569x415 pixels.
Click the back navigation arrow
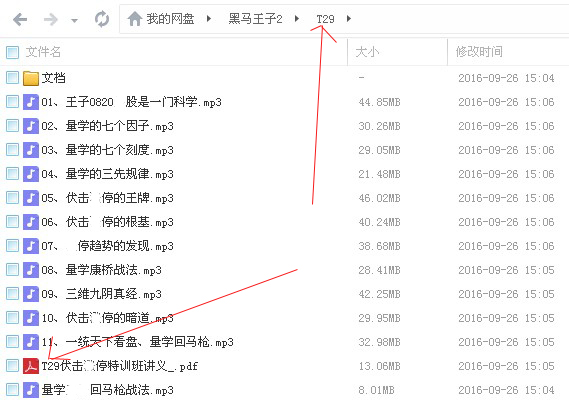(x=20, y=19)
